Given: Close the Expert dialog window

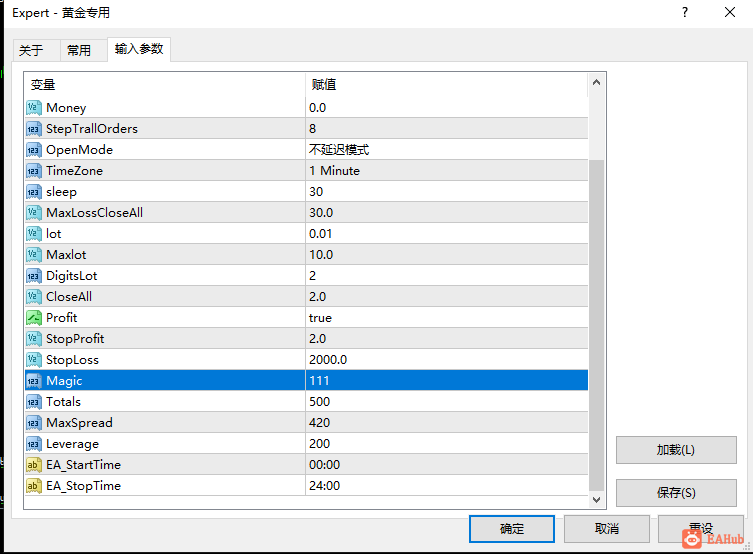Looking at the screenshot, I should coord(730,12).
